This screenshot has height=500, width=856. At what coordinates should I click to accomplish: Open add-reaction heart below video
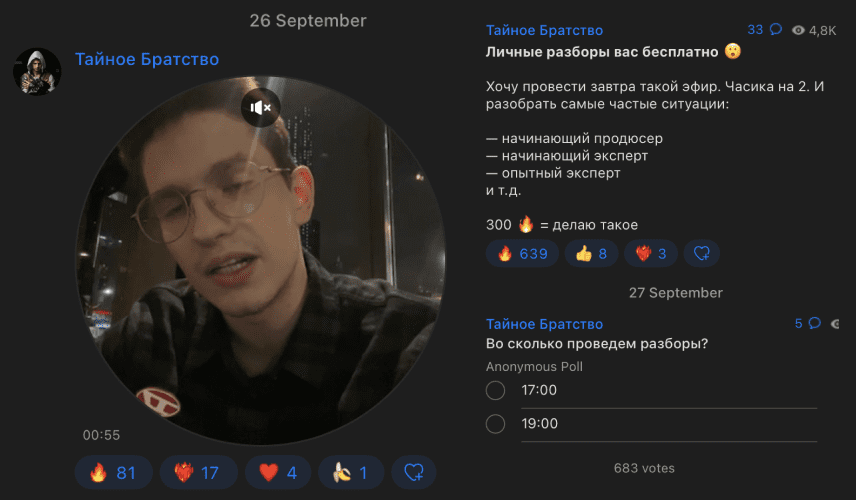[x=414, y=472]
